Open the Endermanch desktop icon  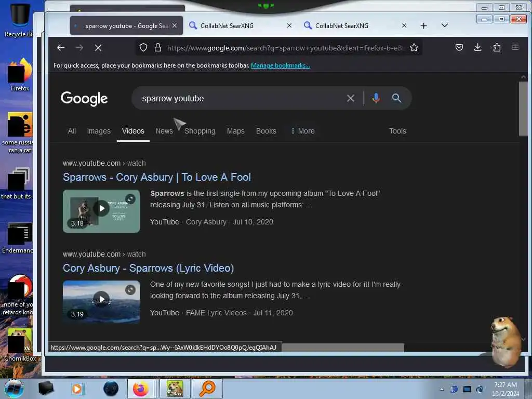19,237
